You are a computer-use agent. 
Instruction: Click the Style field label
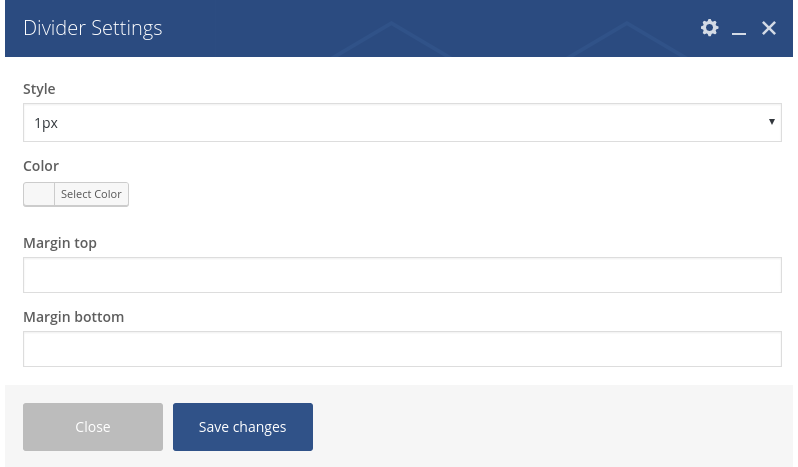point(39,89)
